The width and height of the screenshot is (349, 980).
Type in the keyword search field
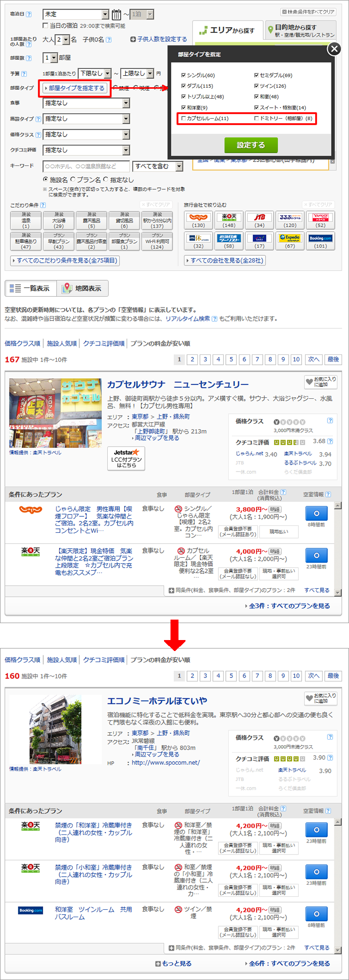(87, 166)
